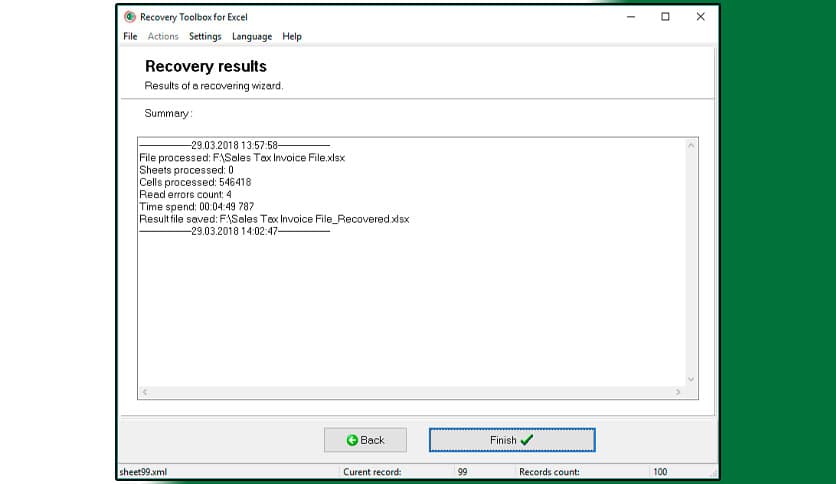
Task: Click the 'Curent record:' status label
Action: pos(372,472)
